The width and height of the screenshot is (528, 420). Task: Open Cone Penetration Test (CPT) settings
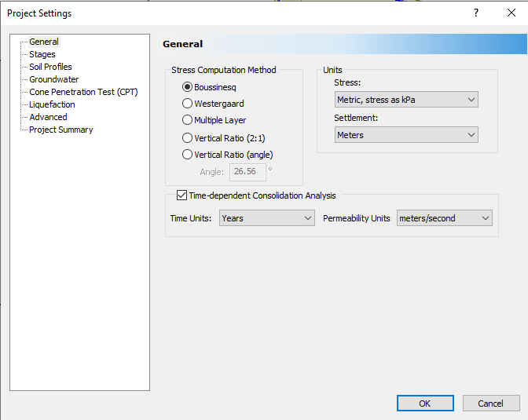tap(83, 92)
